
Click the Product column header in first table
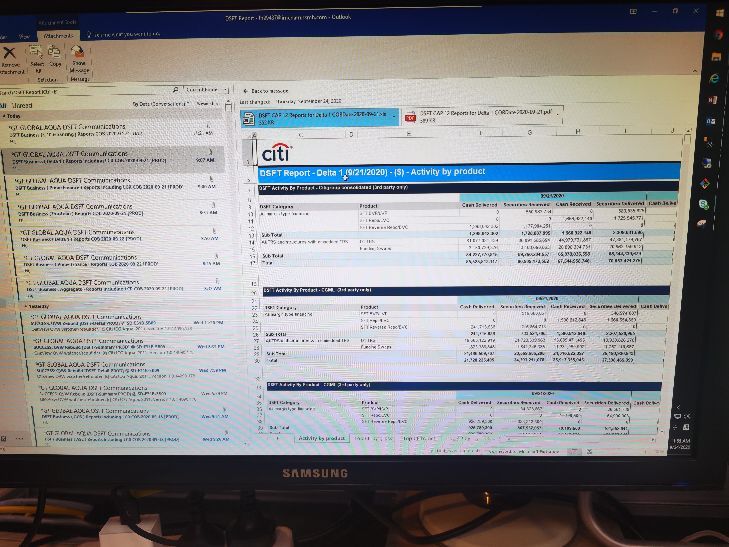(368, 205)
